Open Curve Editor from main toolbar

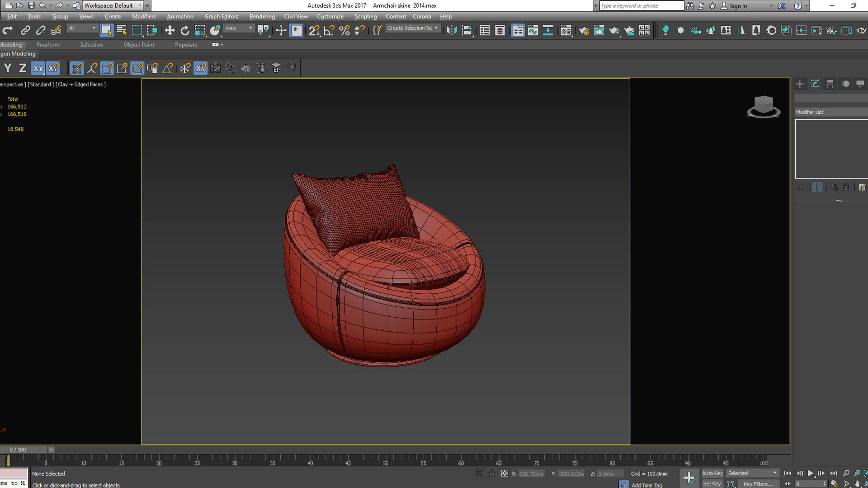(x=533, y=30)
